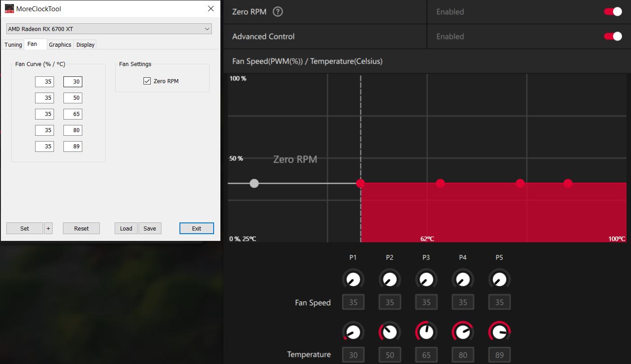
Task: Turn off the Zero RPM switch in Radeon panel
Action: click(613, 12)
